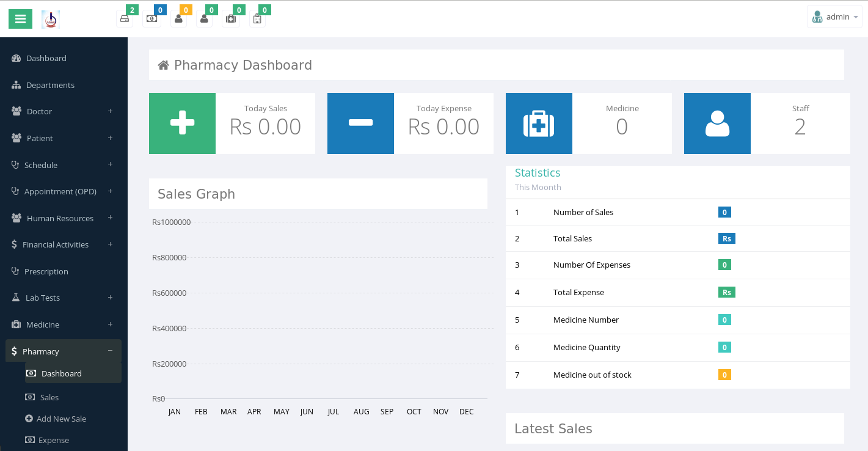Image resolution: width=868 pixels, height=451 pixels.
Task: Open Expense submenu item
Action: [x=73, y=440]
